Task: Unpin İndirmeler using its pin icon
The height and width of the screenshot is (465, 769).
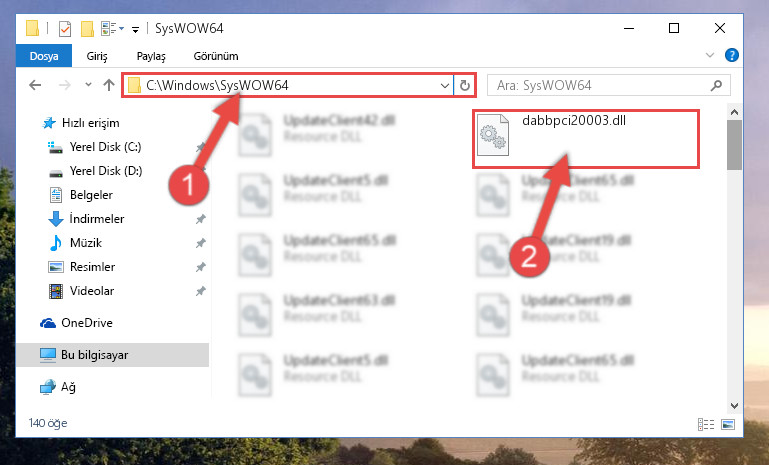Action: 201,219
